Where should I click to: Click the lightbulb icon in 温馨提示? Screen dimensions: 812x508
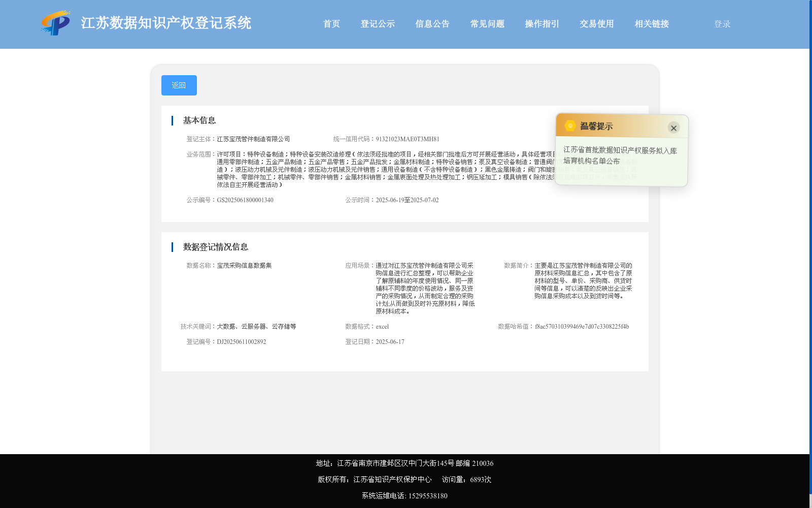(570, 125)
